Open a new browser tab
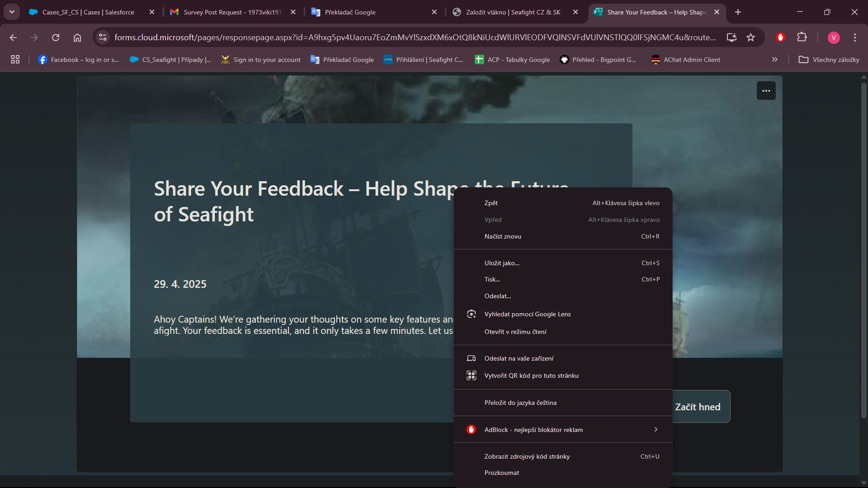 pos(738,12)
